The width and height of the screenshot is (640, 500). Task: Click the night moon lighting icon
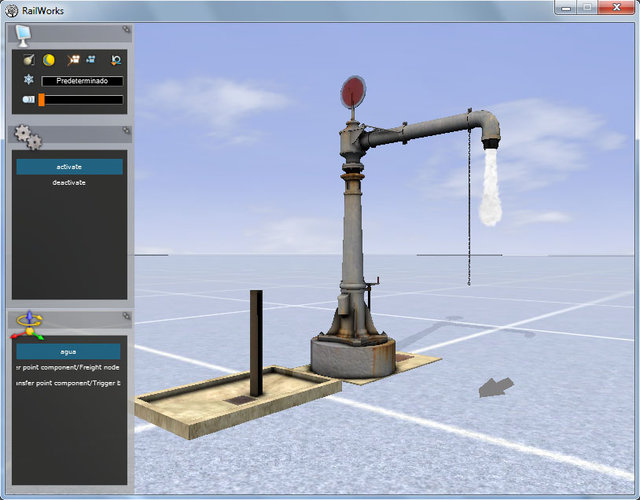48,61
